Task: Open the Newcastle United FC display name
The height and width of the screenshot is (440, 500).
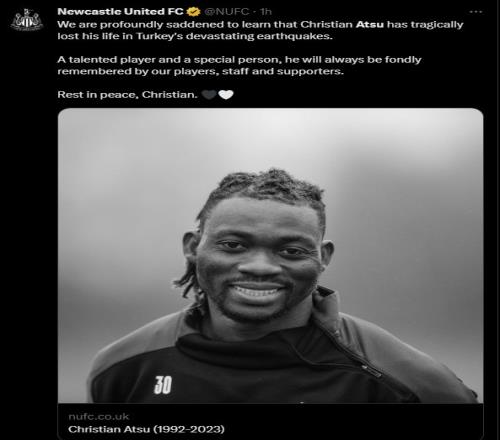Action: tap(120, 12)
